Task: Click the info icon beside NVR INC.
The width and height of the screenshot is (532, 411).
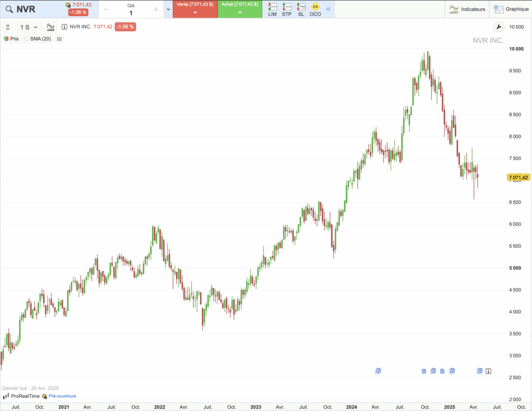Action: coord(64,27)
